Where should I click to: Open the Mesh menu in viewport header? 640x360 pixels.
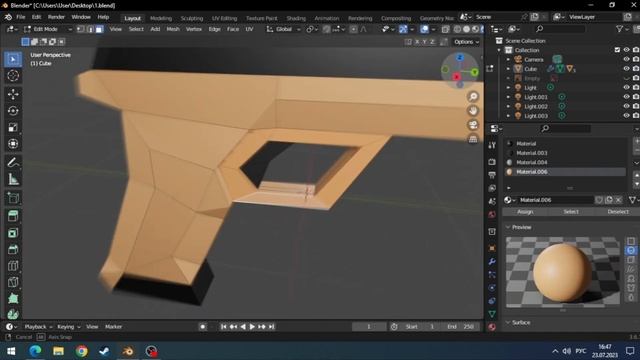(173, 29)
